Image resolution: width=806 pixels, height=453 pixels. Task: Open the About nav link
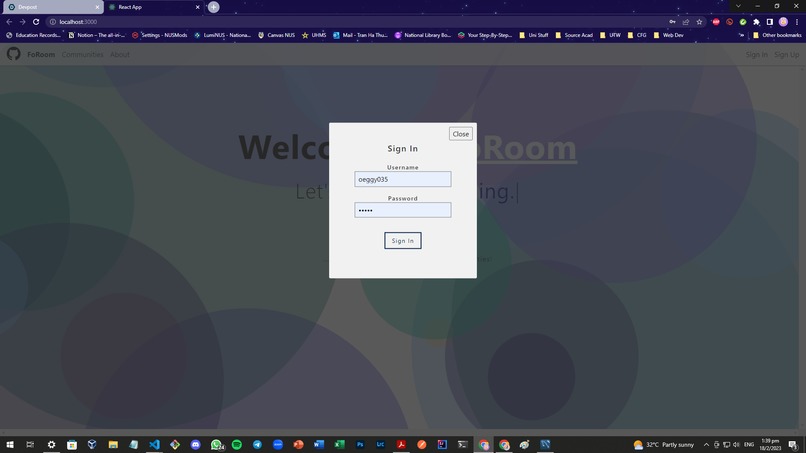tap(120, 55)
